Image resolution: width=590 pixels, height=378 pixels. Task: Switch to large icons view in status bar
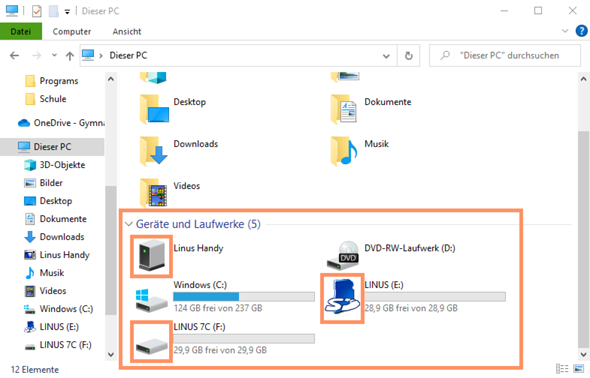point(578,369)
